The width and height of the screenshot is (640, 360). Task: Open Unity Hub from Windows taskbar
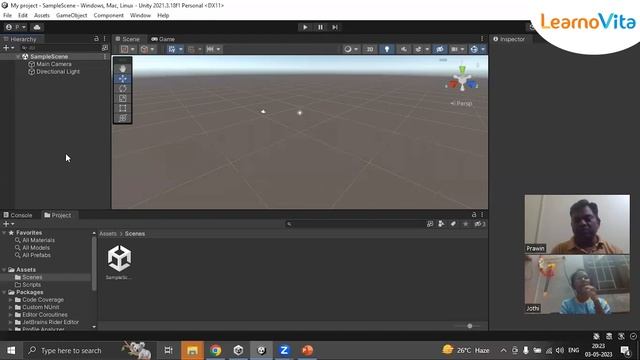tap(238, 350)
